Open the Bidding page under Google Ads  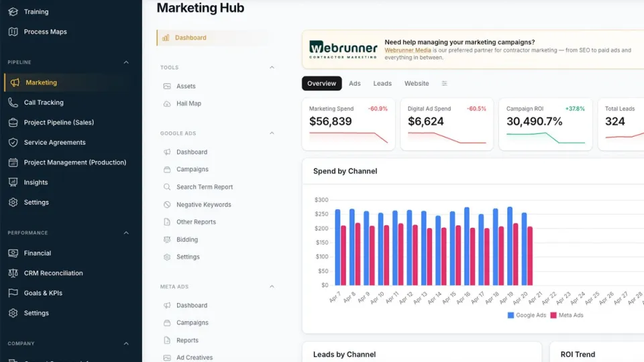coord(187,240)
